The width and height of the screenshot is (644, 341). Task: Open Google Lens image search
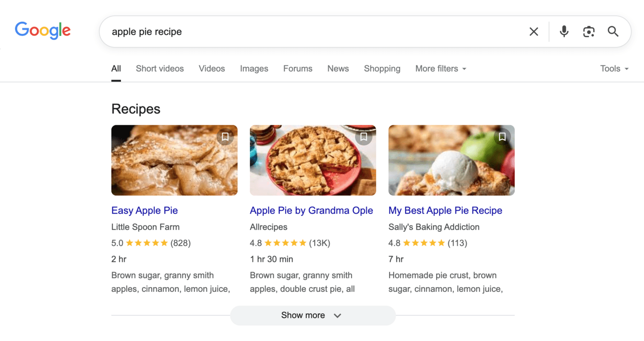[x=589, y=31]
